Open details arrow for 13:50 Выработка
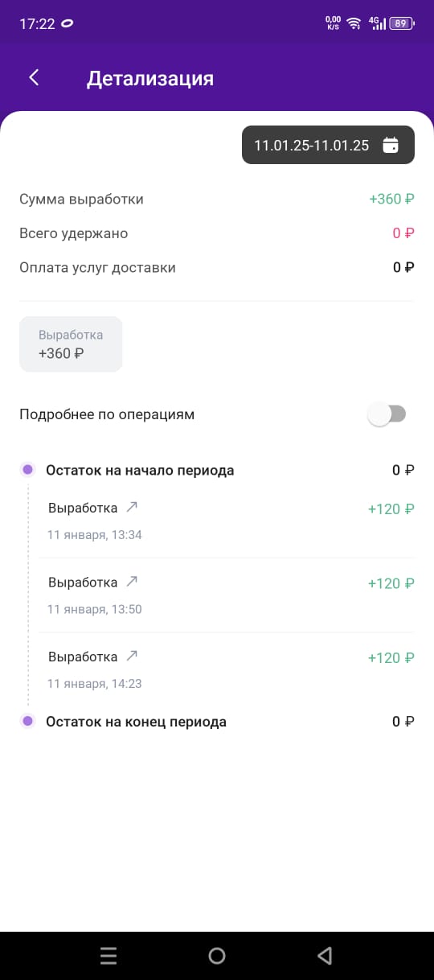 (x=133, y=582)
